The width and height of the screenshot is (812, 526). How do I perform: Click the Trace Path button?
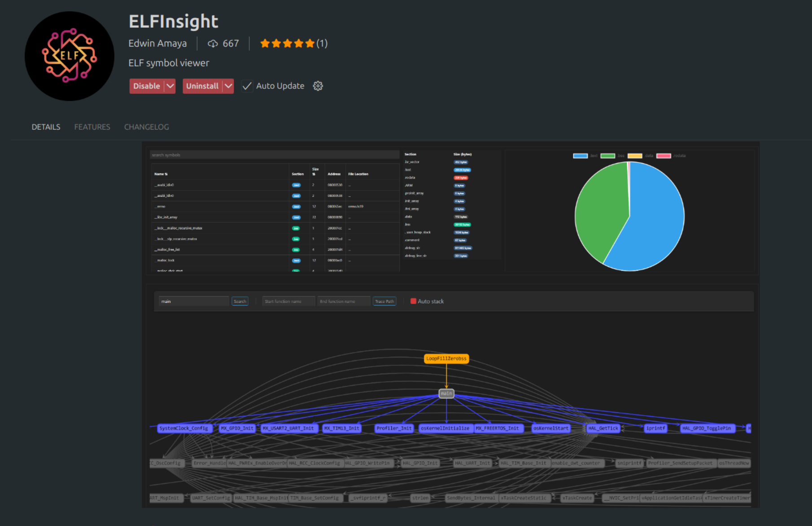(x=384, y=301)
